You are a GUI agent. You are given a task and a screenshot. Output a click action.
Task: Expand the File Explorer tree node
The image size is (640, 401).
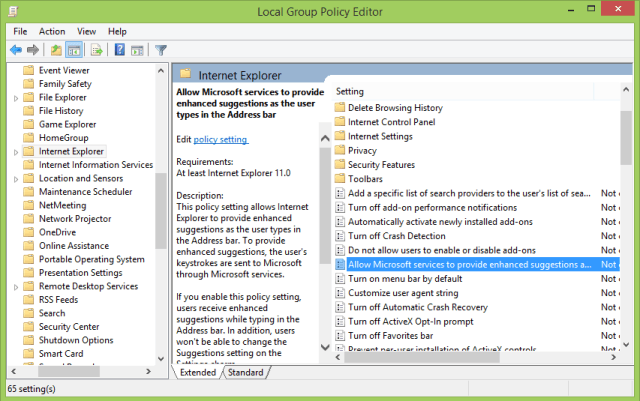tap(16, 98)
